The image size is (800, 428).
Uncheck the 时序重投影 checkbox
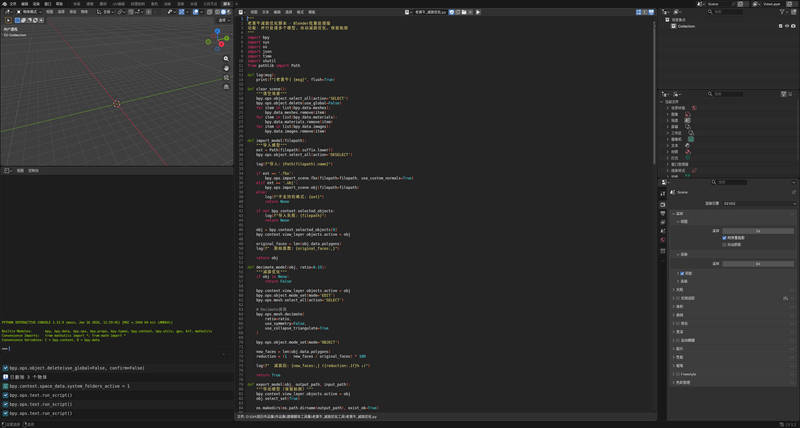(724, 238)
